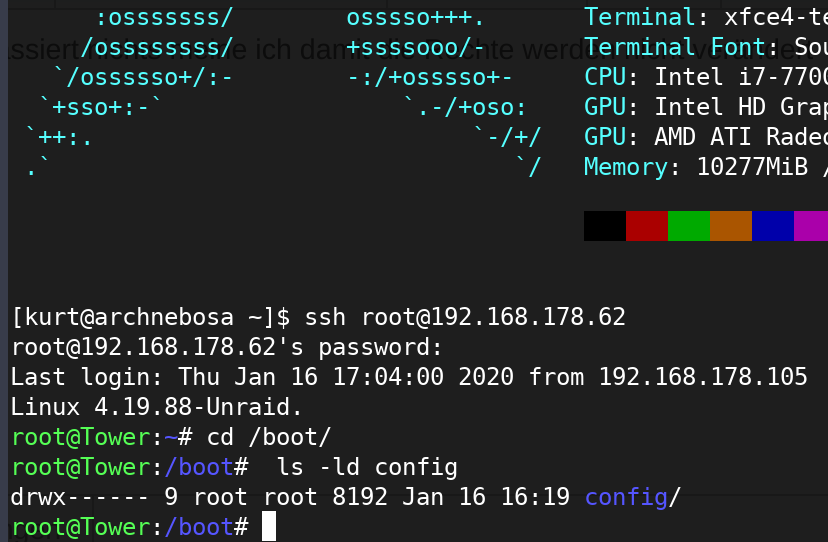Place cursor at the blinking terminal prompt block
The image size is (828, 542).
tap(269, 526)
